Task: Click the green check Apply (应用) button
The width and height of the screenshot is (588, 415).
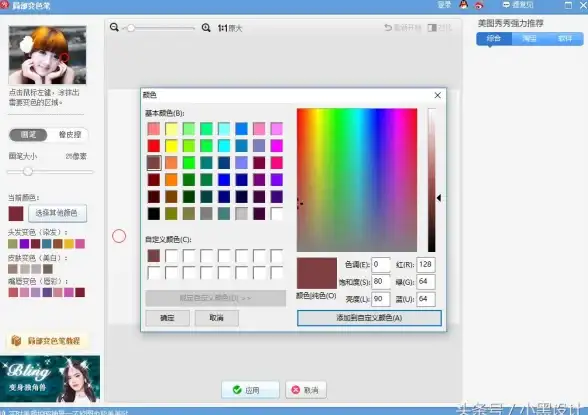Action: pos(250,390)
